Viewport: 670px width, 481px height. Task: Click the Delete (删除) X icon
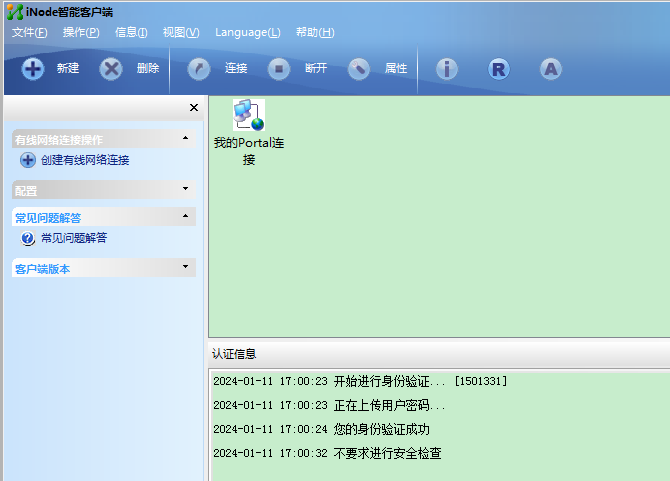(x=111, y=69)
